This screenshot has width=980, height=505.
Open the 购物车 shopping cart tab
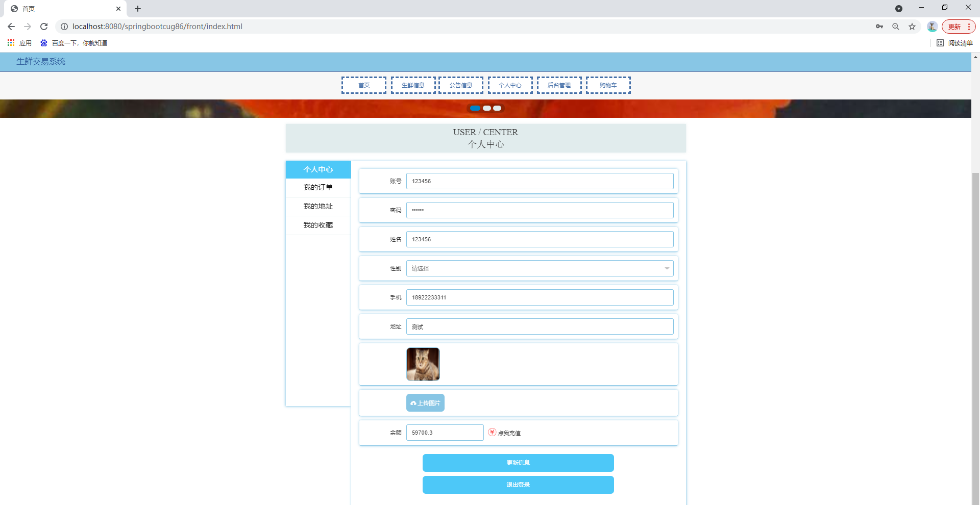coord(608,85)
